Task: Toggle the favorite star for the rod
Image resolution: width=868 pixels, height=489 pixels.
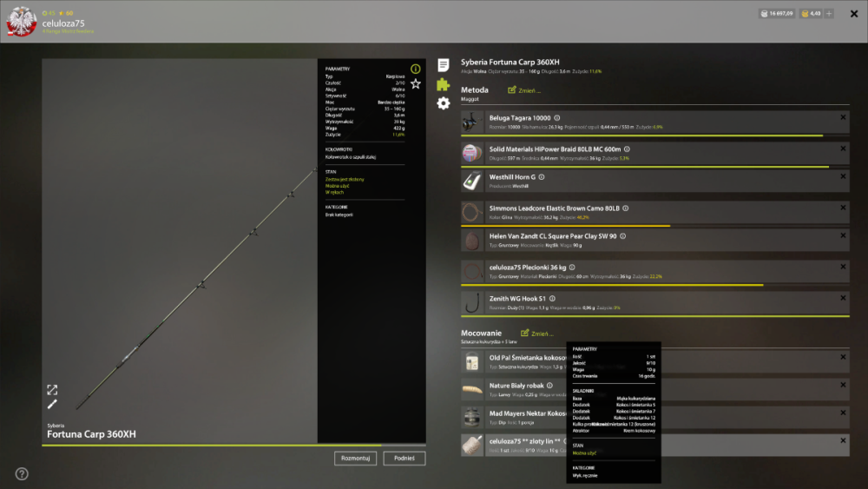Action: (x=416, y=83)
